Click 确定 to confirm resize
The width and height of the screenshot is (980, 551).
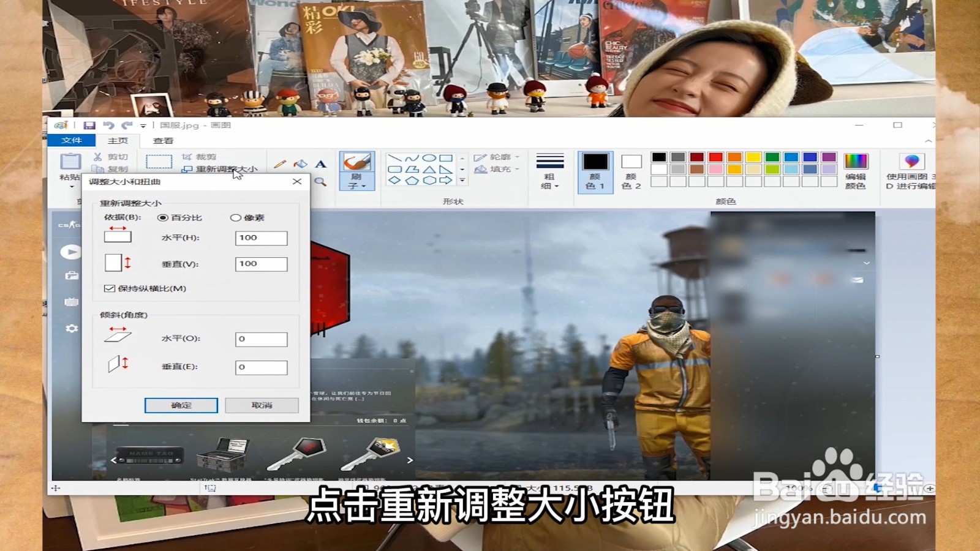181,405
